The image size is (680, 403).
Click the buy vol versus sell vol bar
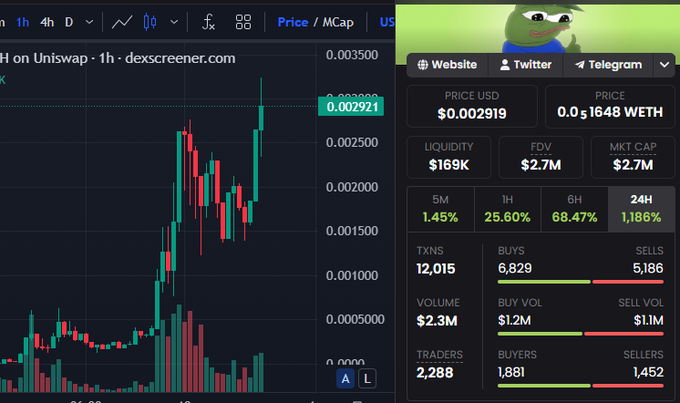coord(581,334)
